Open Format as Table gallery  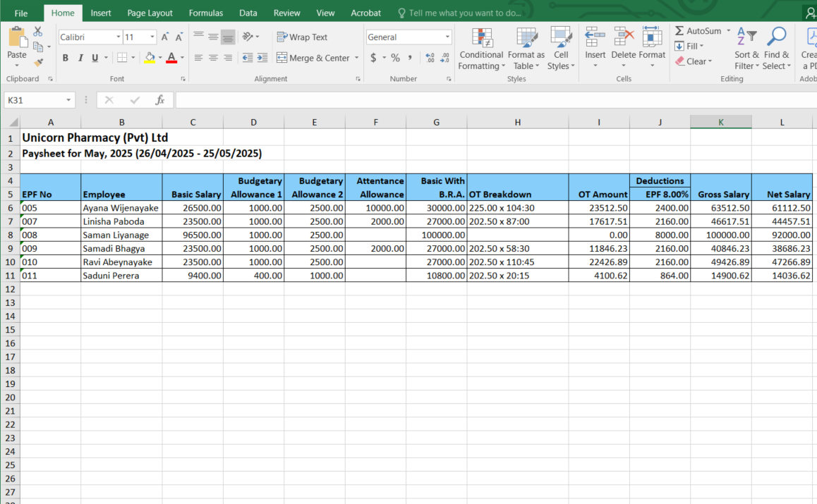526,49
